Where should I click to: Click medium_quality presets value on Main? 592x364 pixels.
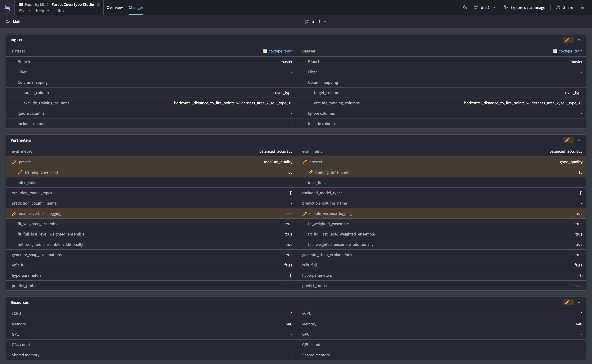click(278, 162)
